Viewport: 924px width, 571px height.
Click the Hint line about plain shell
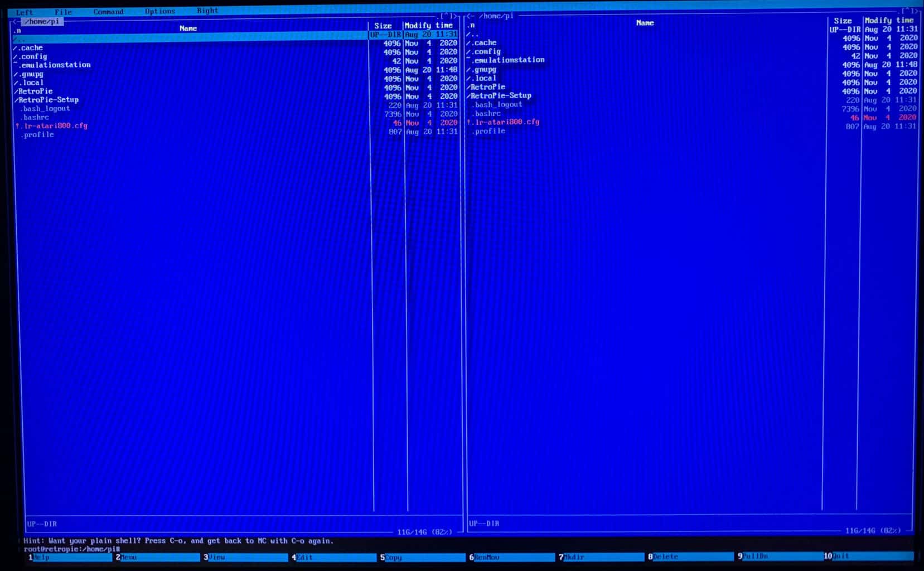[178, 541]
